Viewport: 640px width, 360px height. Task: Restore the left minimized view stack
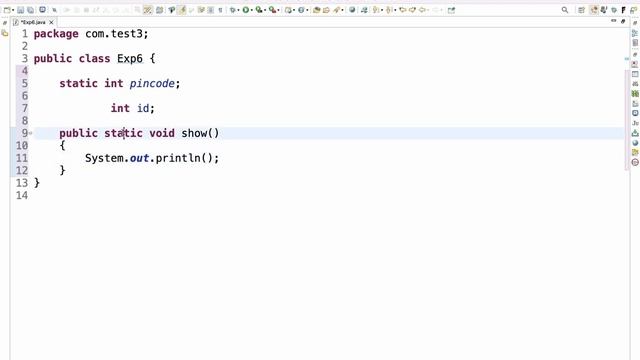5,24
